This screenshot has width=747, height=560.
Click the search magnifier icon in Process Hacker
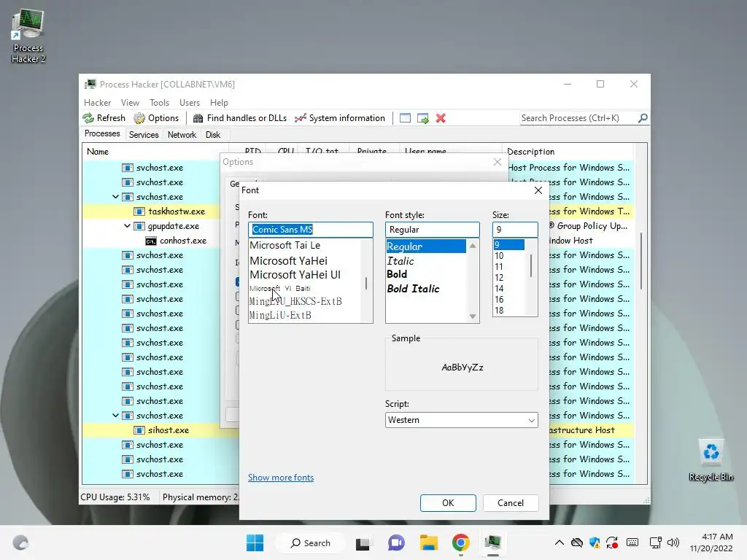643,117
